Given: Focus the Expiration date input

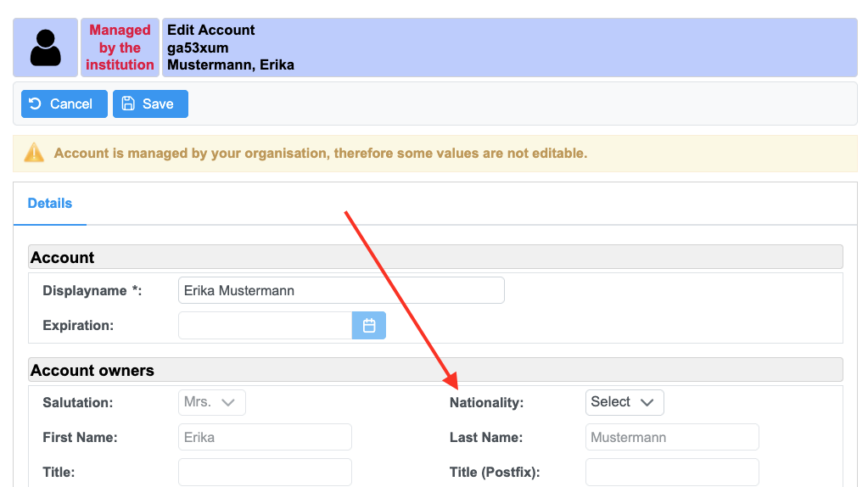Looking at the screenshot, I should pyautogui.click(x=265, y=326).
